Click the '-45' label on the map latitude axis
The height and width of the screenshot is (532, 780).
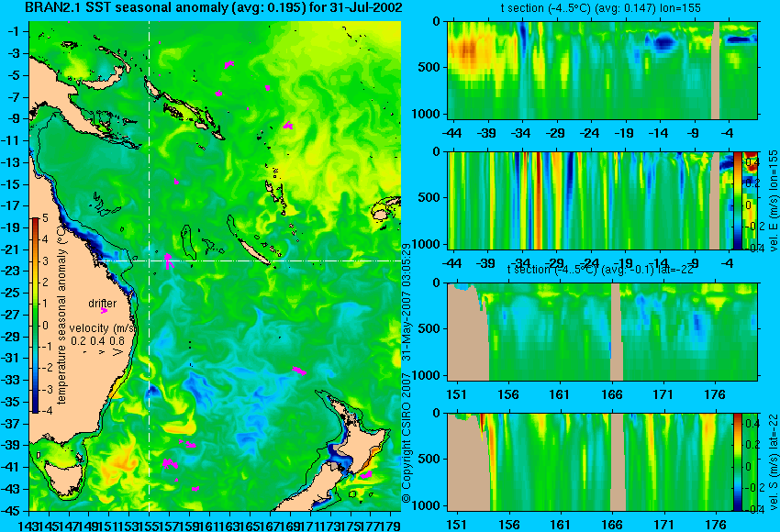click(12, 511)
